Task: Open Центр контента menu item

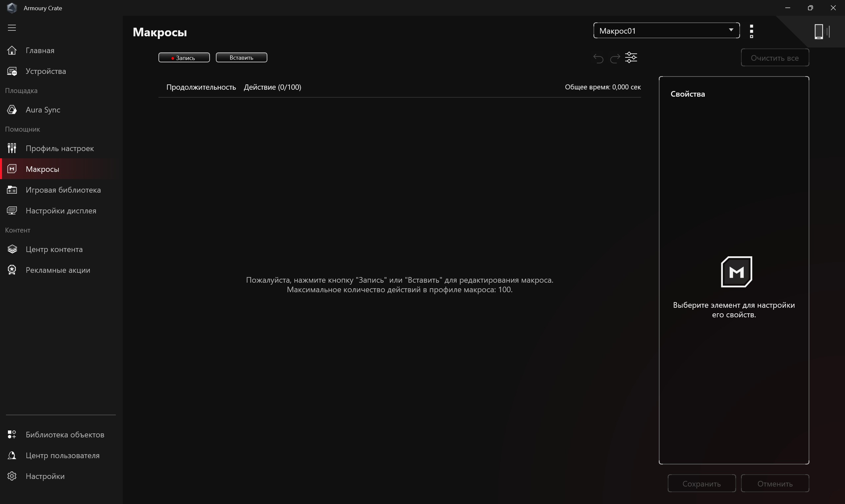Action: pyautogui.click(x=61, y=249)
